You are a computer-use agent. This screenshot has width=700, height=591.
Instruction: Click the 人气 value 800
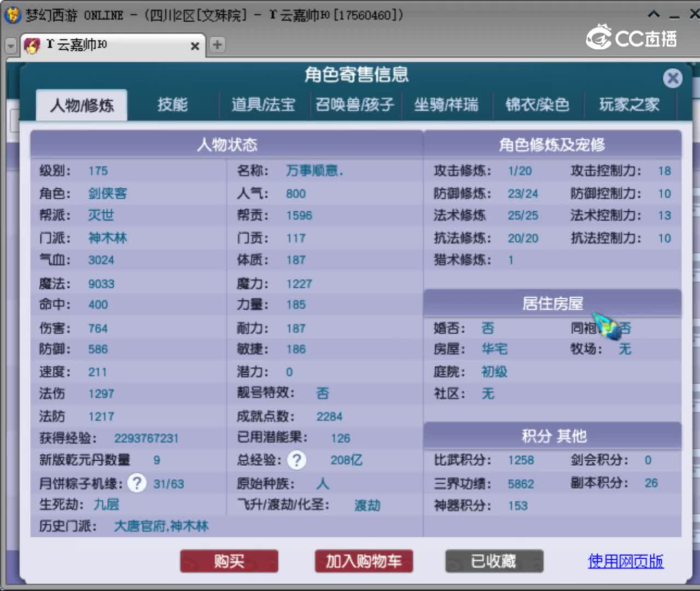296,193
